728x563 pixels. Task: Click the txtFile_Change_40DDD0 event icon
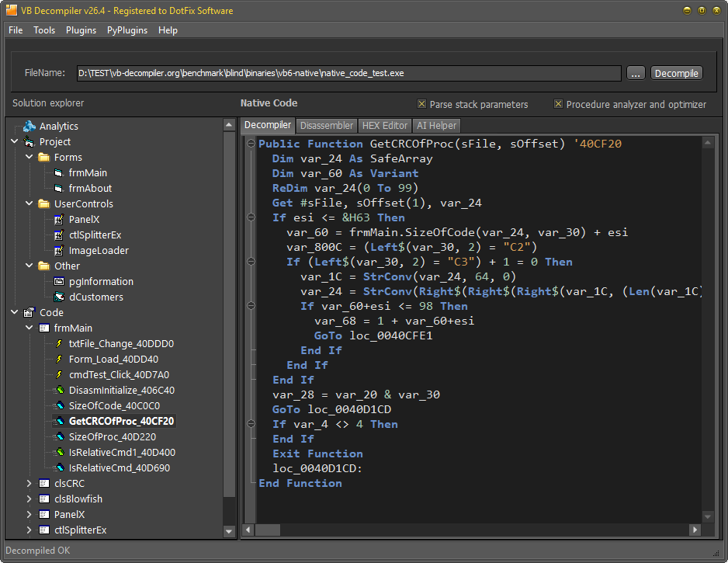59,344
